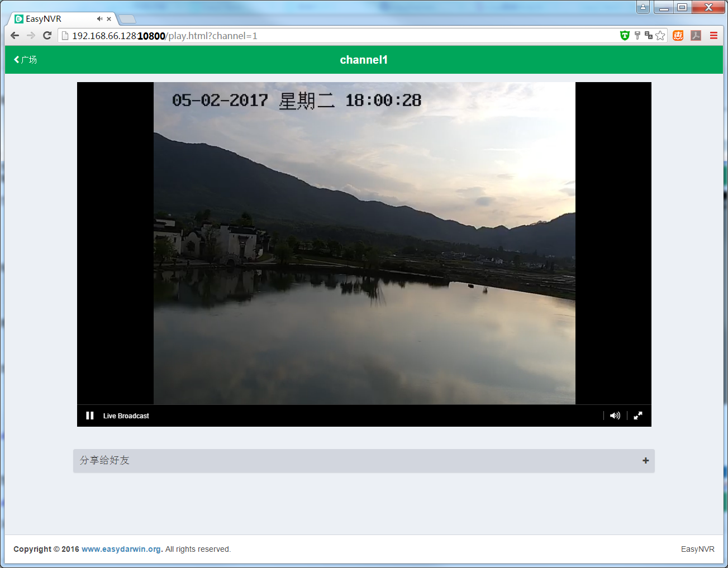
Task: Go back to 广场 page
Action: (x=25, y=60)
